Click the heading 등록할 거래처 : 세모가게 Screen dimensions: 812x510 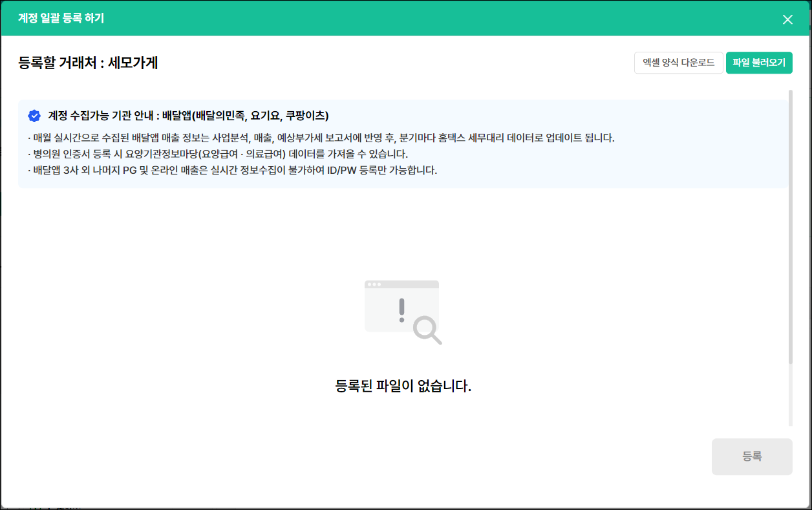tap(89, 63)
